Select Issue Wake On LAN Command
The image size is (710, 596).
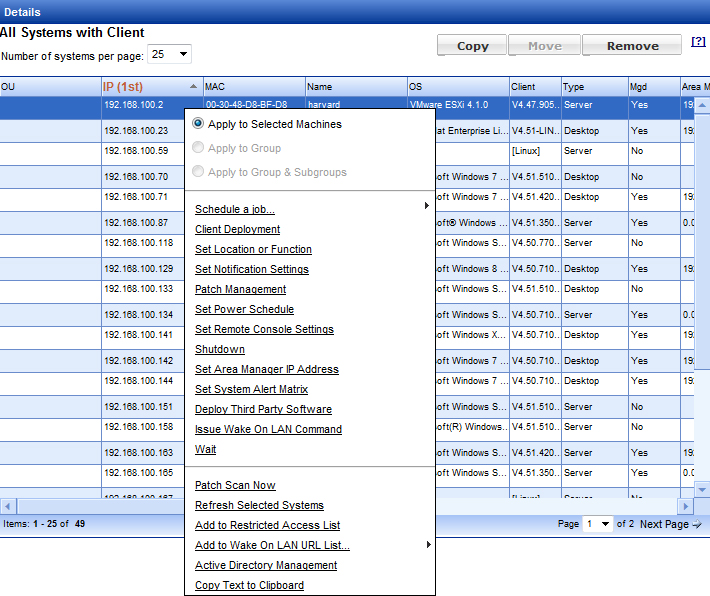point(268,429)
